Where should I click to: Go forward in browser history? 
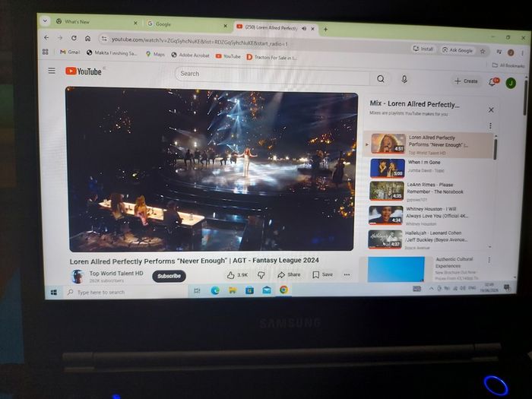click(x=60, y=38)
